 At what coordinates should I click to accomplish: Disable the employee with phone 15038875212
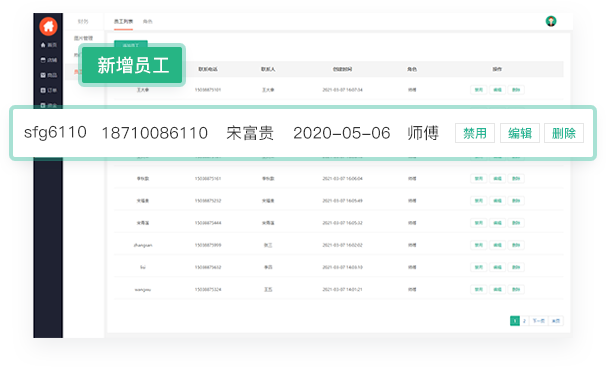pyautogui.click(x=478, y=200)
